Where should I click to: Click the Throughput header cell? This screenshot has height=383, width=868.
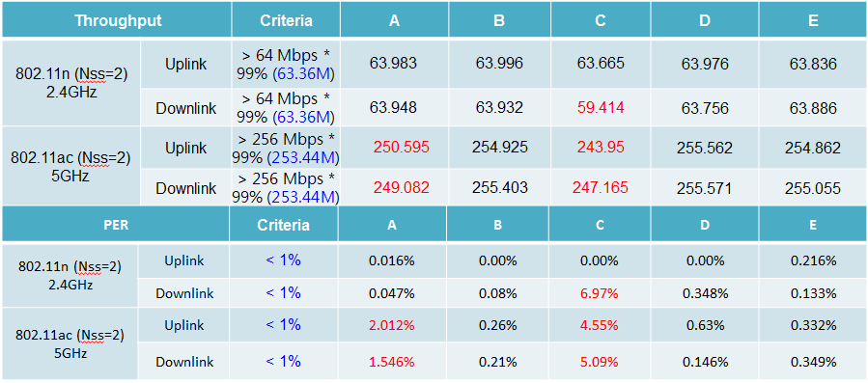pyautogui.click(x=118, y=20)
